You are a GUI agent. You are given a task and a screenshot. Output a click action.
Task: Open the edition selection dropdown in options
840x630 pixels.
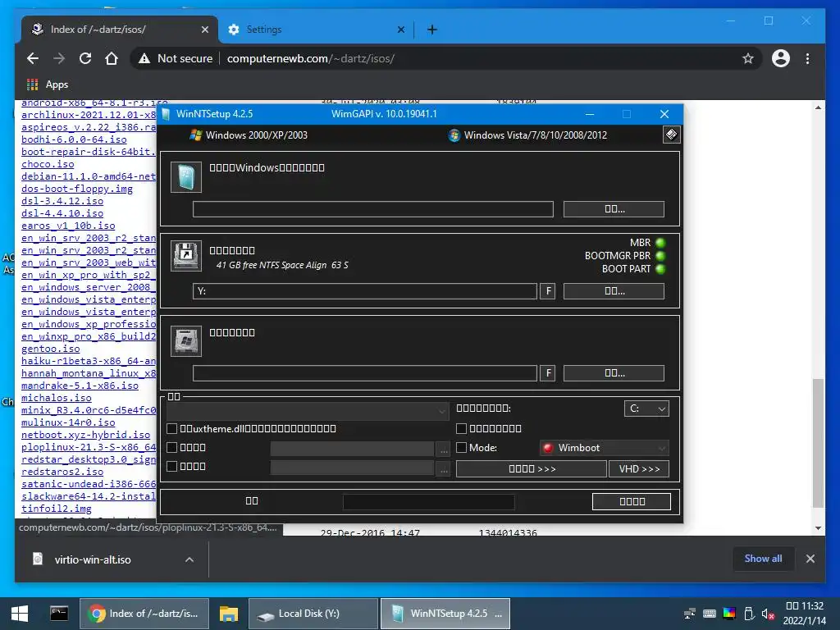point(308,411)
